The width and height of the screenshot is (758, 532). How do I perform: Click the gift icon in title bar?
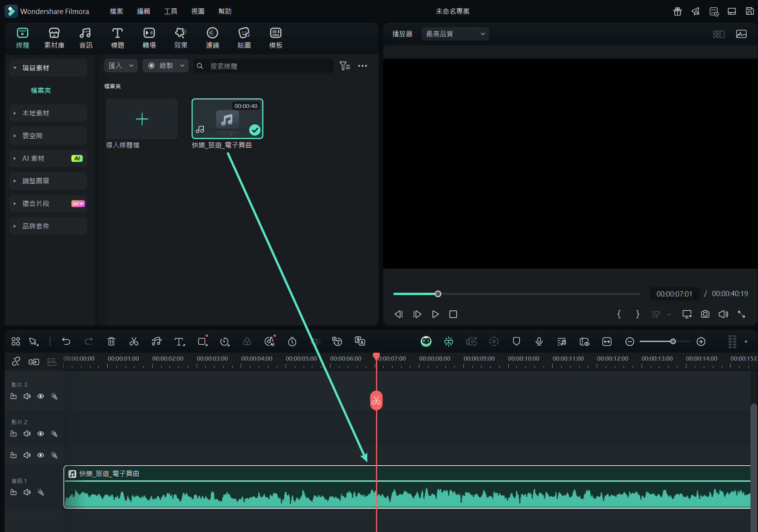[x=677, y=11]
